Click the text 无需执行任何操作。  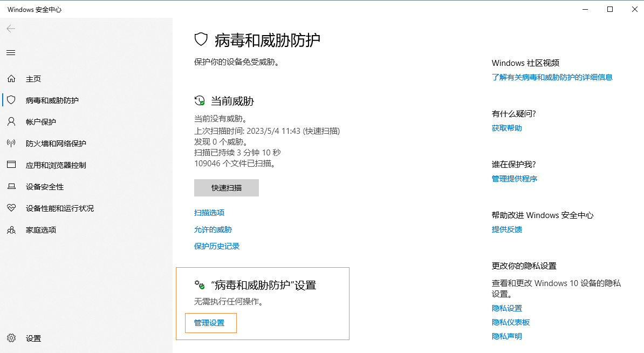pos(230,302)
